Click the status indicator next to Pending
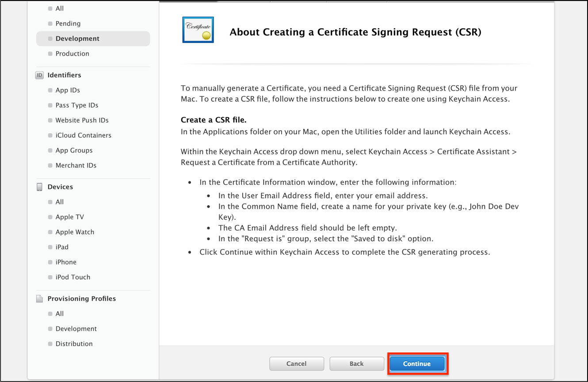The width and height of the screenshot is (588, 382). [x=50, y=23]
